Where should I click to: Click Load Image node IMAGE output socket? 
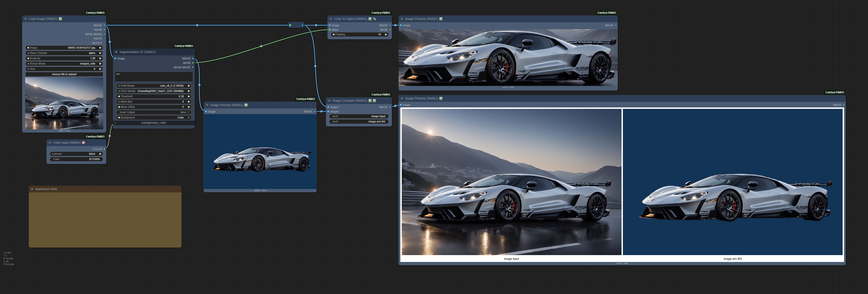pyautogui.click(x=104, y=25)
